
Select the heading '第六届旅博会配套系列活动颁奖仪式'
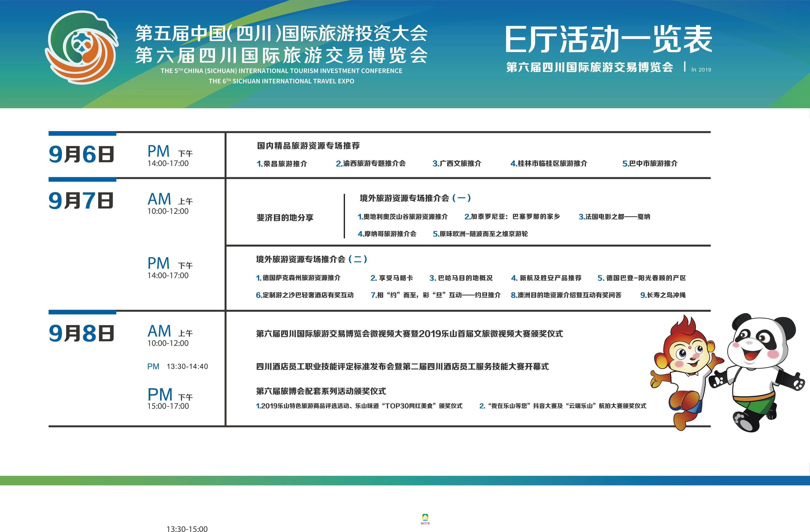(321, 391)
